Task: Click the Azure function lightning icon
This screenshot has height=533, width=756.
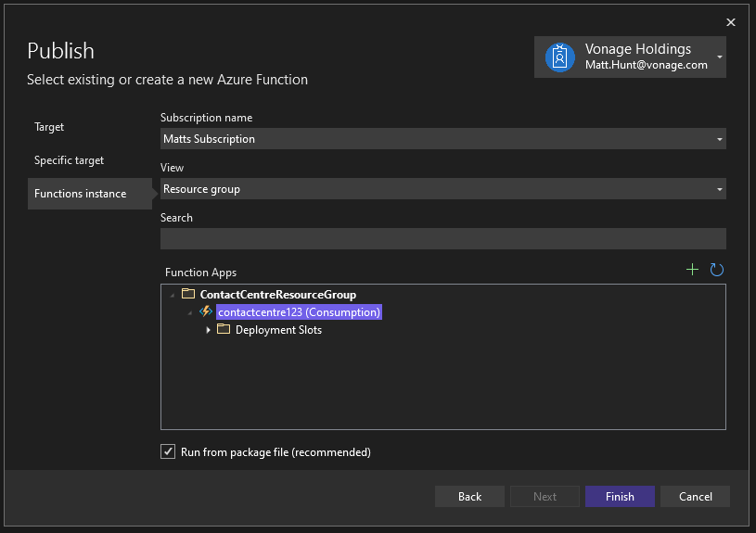Action: [x=206, y=311]
